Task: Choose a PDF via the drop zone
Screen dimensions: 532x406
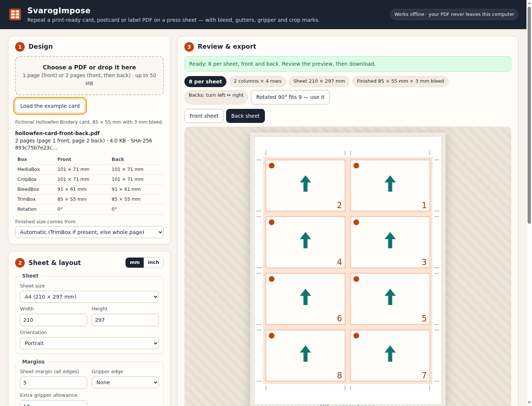Action: coord(89,76)
